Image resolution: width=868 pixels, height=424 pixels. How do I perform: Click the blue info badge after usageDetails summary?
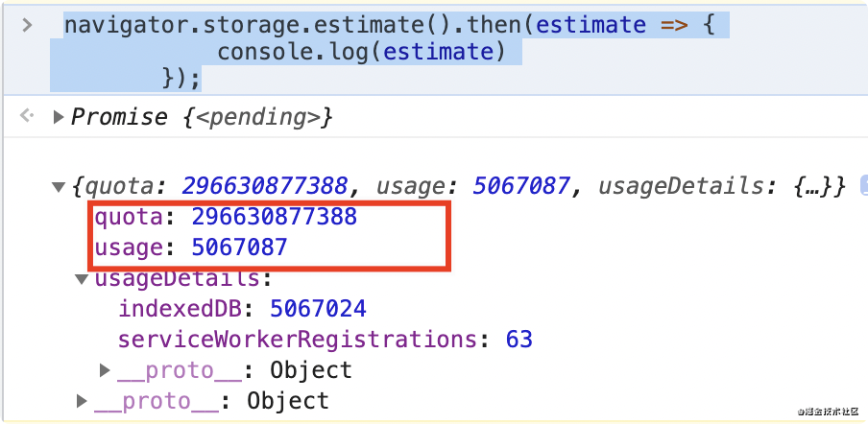point(863,185)
